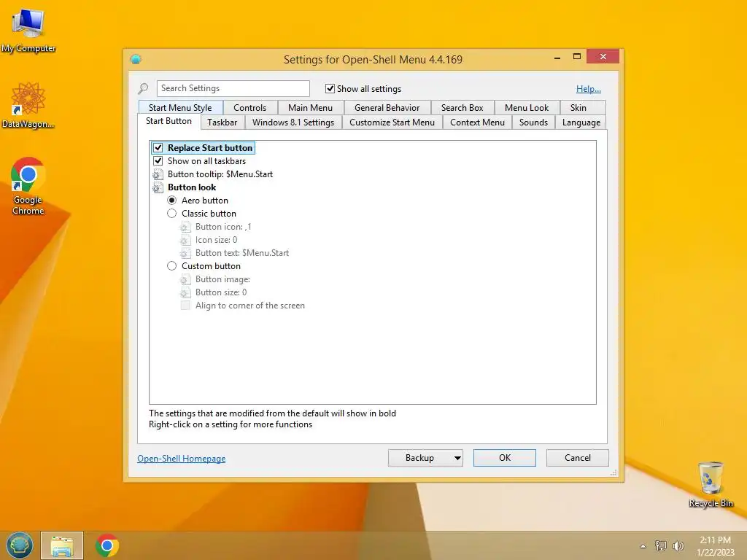Open File Explorer from the taskbar
Screen dimensions: 747x560
(62, 545)
